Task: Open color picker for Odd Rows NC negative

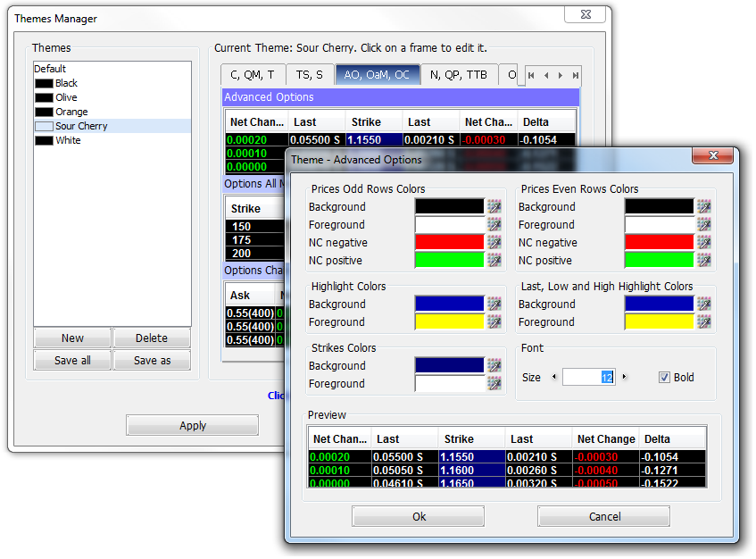Action: coord(494,242)
